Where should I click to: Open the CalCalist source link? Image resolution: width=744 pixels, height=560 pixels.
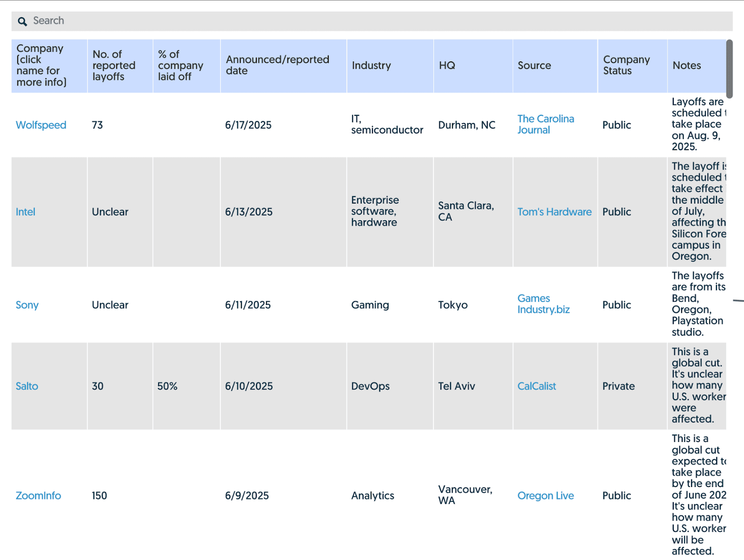[x=536, y=386]
